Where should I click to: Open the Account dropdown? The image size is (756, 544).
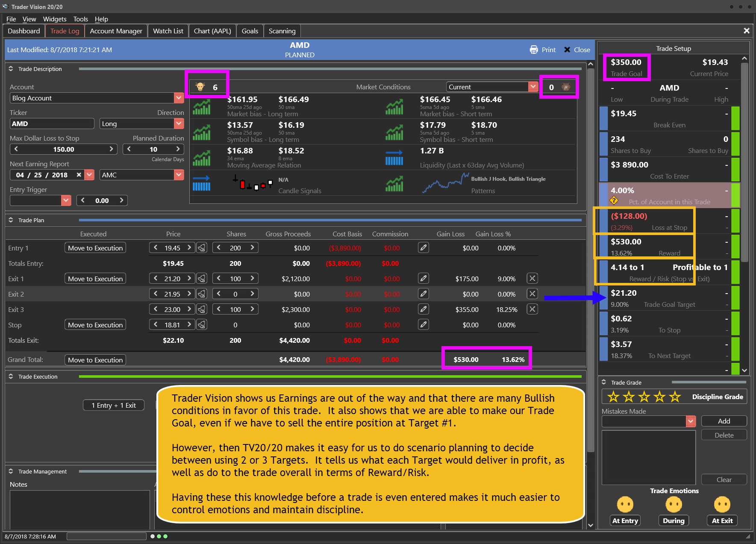pyautogui.click(x=179, y=98)
